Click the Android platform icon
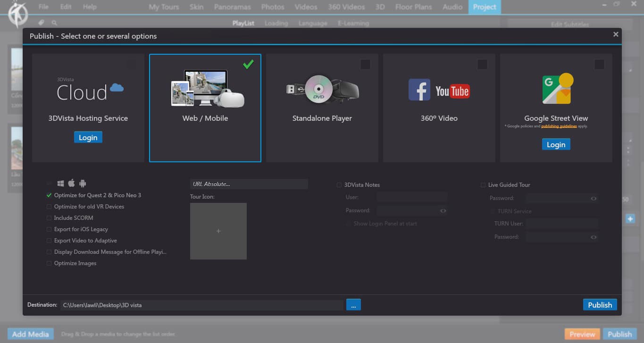This screenshot has height=343, width=644. point(83,184)
